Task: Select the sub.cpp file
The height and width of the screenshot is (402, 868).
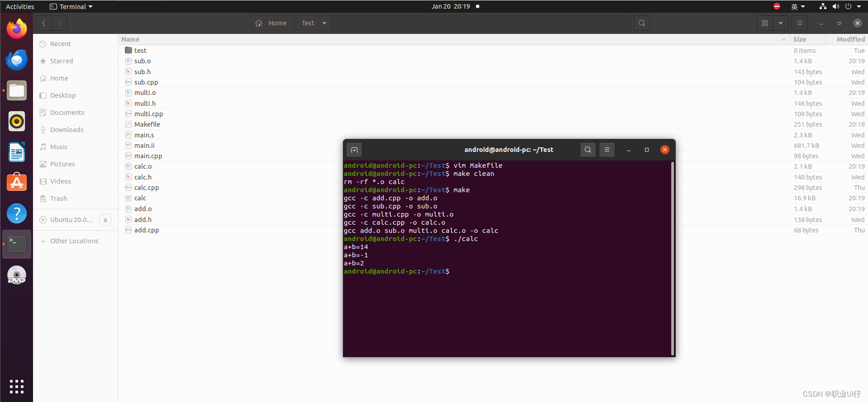Action: [x=493, y=82]
